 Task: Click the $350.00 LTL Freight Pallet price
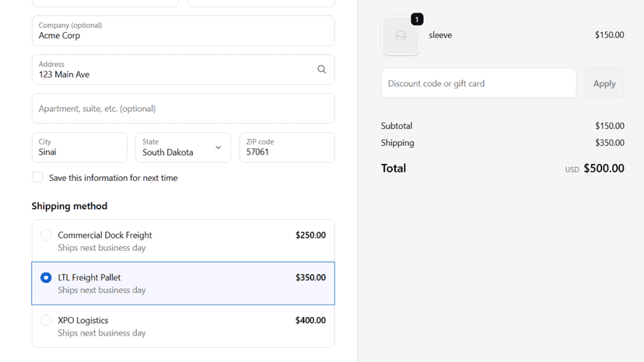tap(310, 277)
